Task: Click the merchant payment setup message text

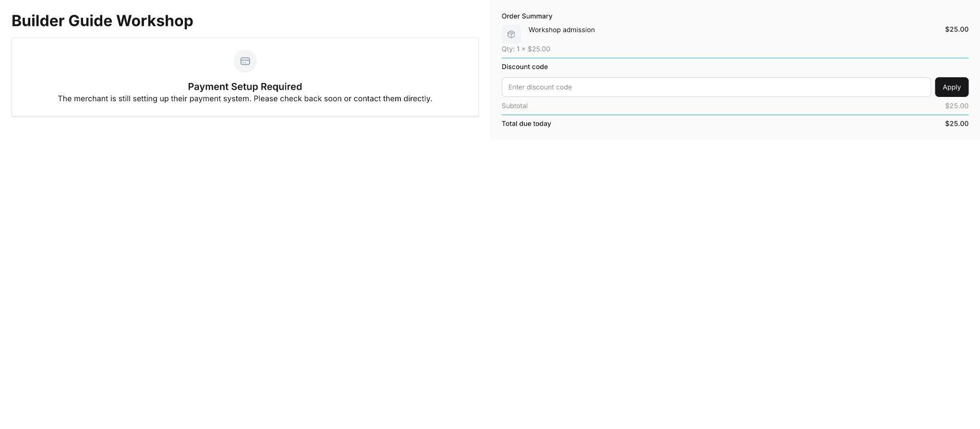Action: (245, 99)
